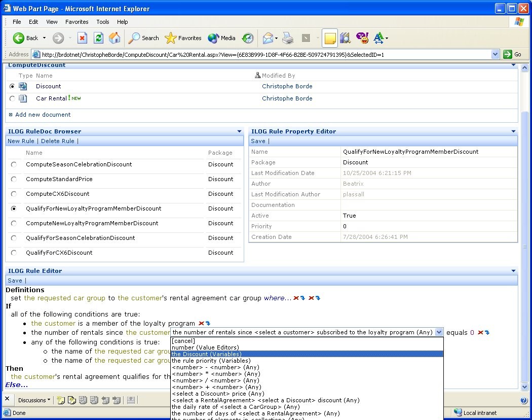Open the Help question mark in discussions bar
Screen dimensions: 532x420
[524, 400]
